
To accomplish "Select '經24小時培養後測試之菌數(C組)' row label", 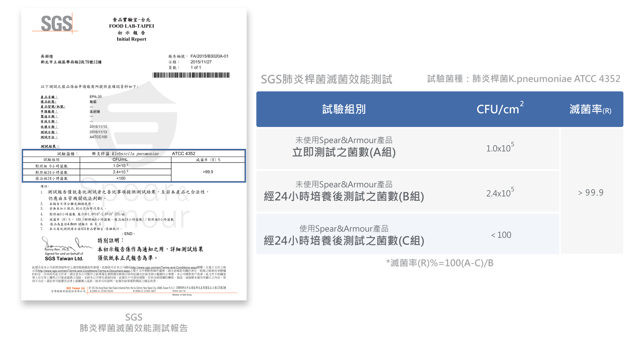I will [x=344, y=241].
